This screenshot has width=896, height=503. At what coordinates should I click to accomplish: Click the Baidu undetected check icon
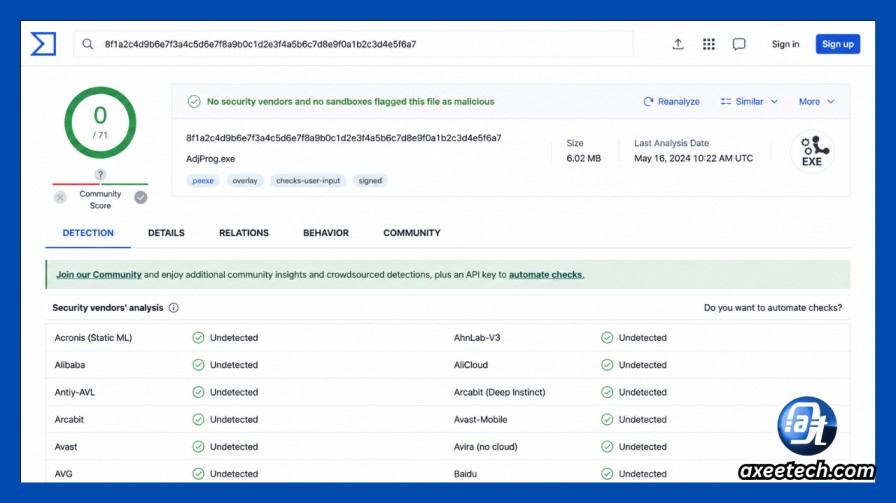point(607,474)
